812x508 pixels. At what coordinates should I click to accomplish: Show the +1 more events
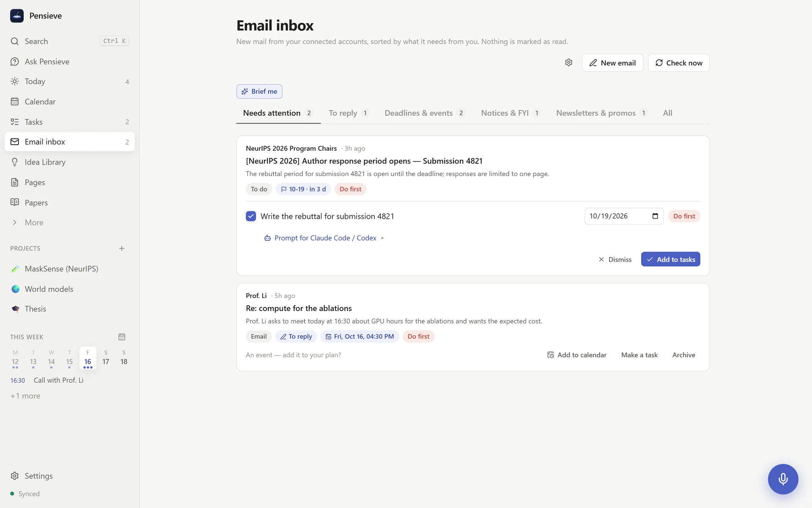[x=25, y=396]
